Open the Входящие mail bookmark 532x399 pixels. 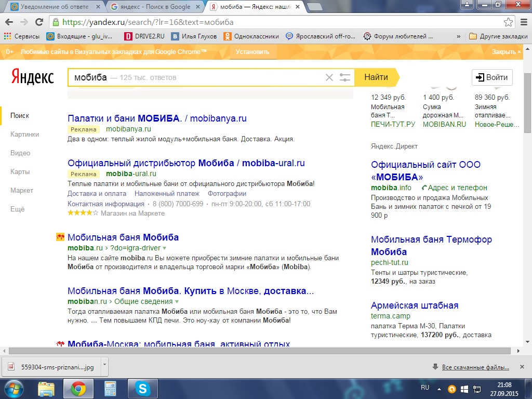coord(79,36)
